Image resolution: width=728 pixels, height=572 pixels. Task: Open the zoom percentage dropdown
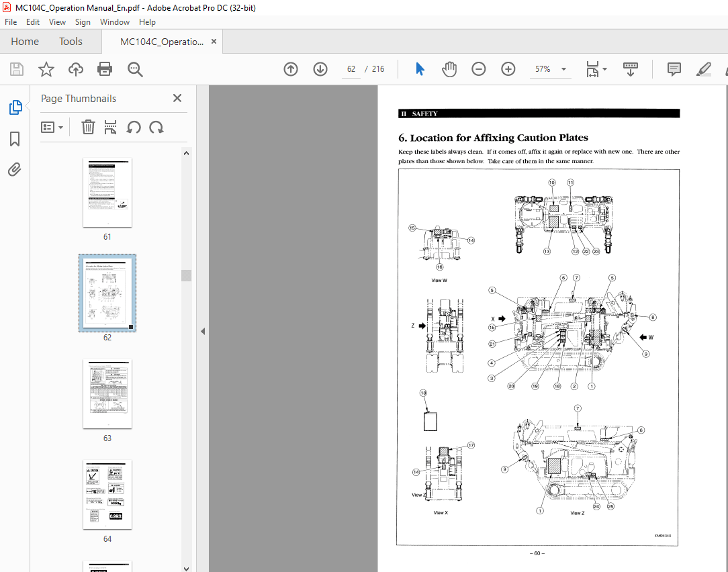(564, 69)
